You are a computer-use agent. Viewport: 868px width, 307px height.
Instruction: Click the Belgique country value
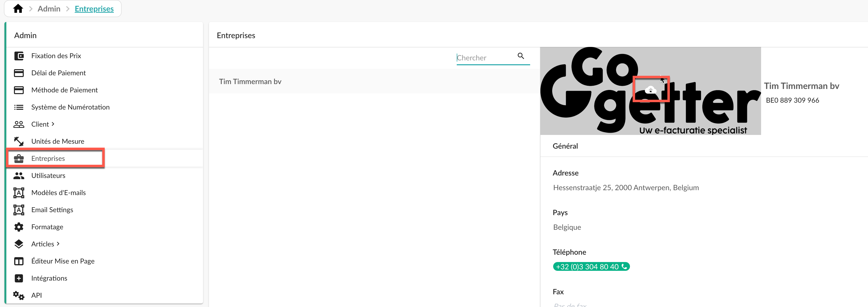567,228
